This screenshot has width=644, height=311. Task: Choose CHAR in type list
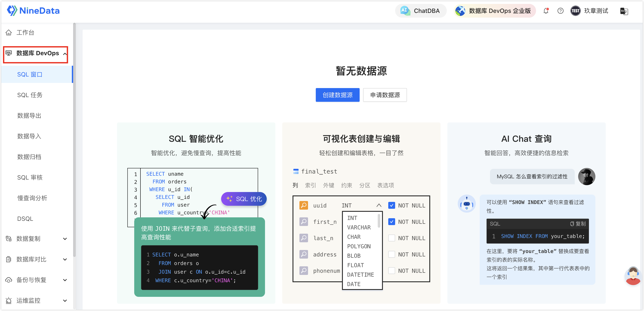[354, 237]
